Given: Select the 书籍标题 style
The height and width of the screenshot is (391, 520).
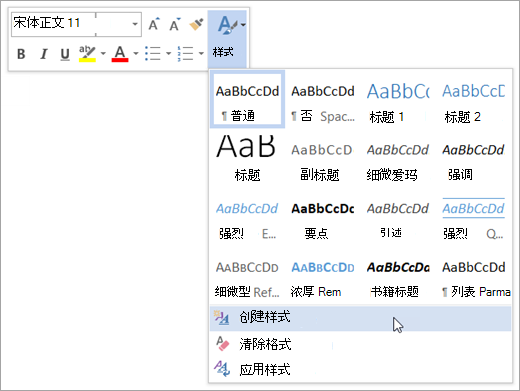Looking at the screenshot, I should (x=398, y=275).
